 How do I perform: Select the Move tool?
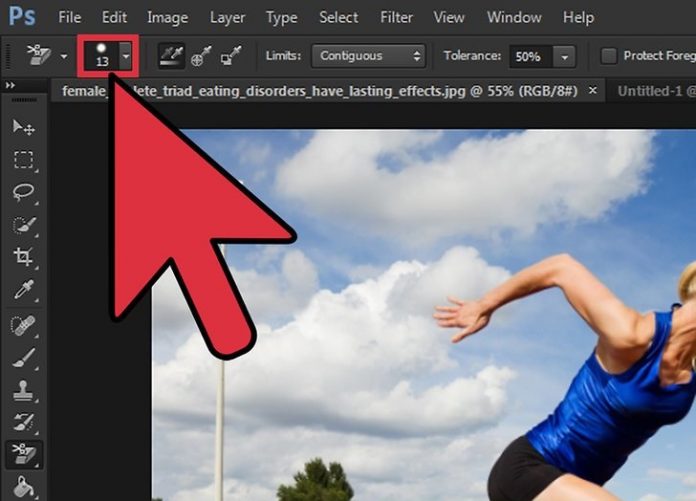coord(23,128)
